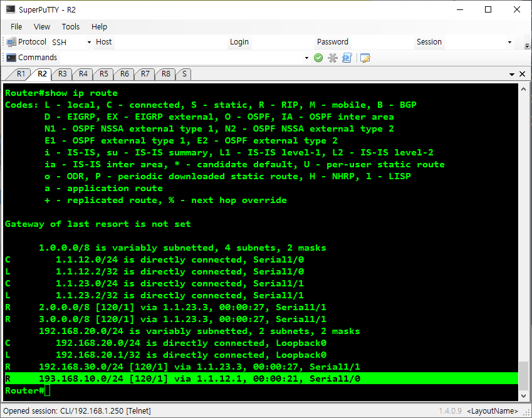Click the blue script toolbar icon
The image size is (532, 418).
click(x=347, y=58)
